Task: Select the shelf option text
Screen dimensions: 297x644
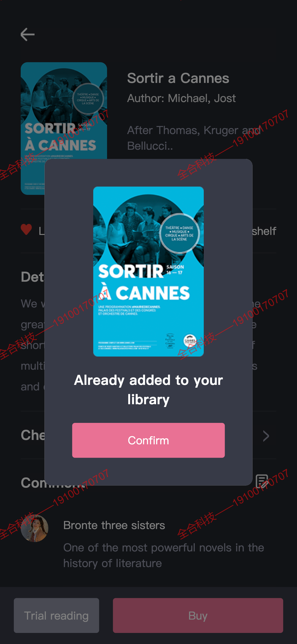Action: pos(264,231)
